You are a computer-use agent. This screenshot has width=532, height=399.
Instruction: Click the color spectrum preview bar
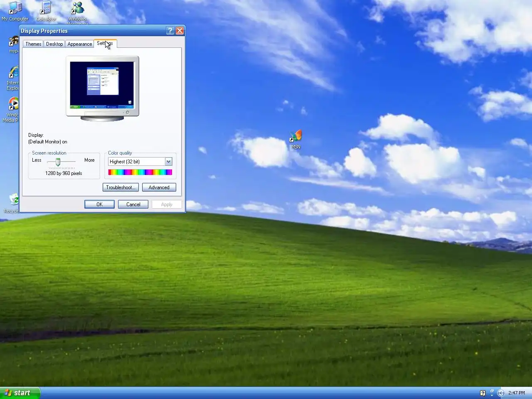pos(140,172)
